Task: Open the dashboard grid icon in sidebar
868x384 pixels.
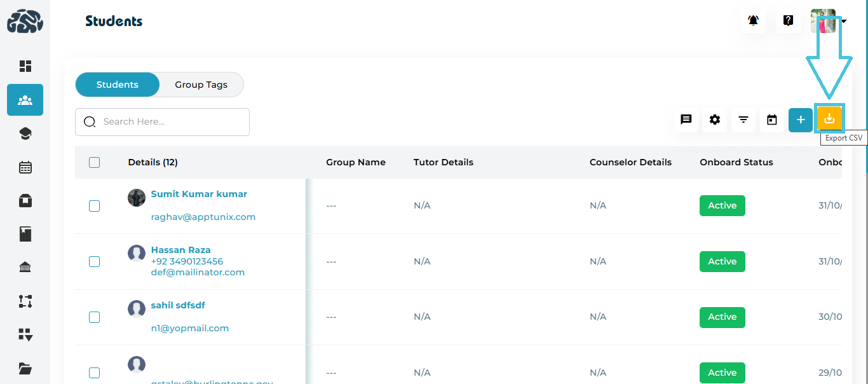Action: click(x=25, y=66)
